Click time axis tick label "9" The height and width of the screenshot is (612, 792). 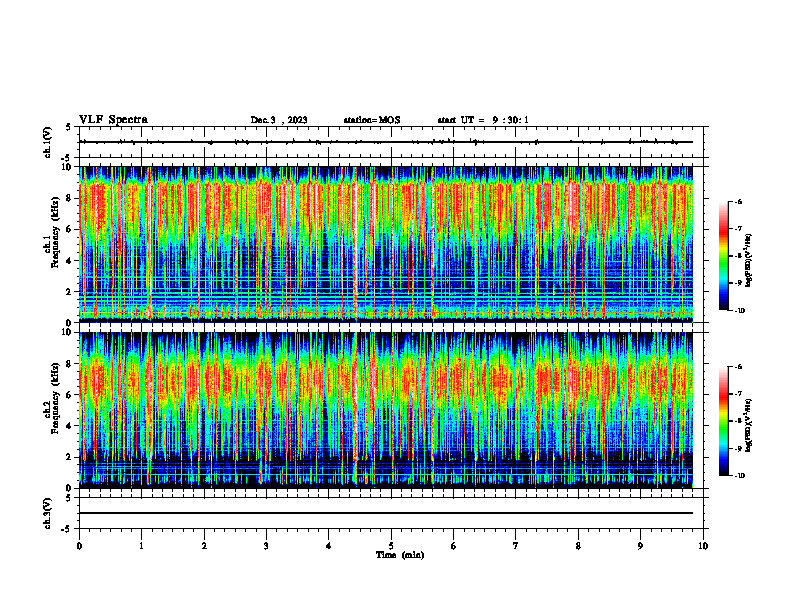click(x=640, y=546)
